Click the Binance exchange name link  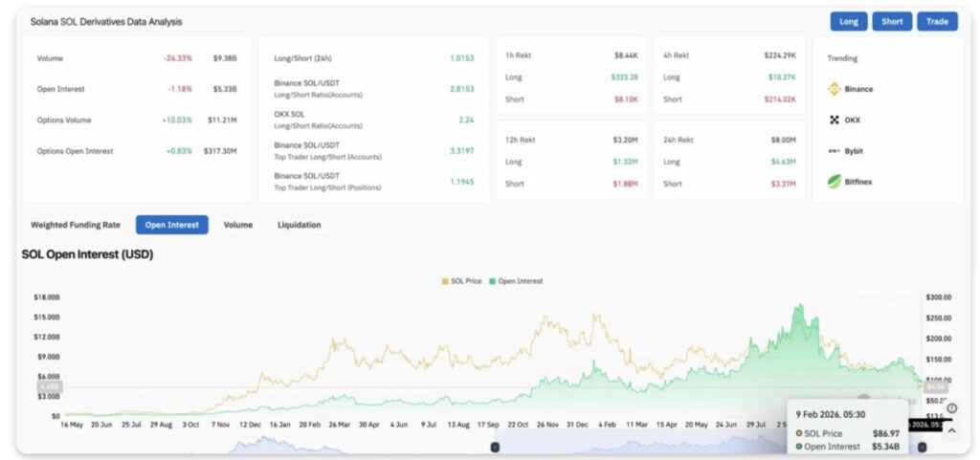click(858, 89)
